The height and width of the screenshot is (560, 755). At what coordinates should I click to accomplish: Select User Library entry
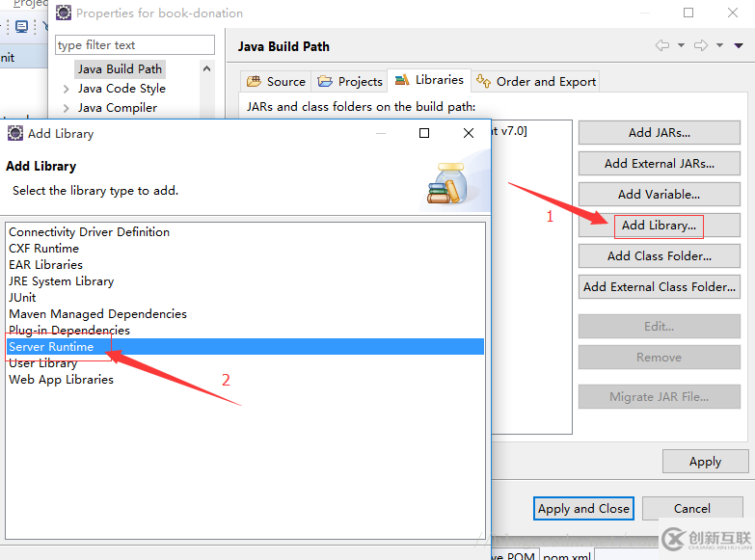tap(245, 363)
